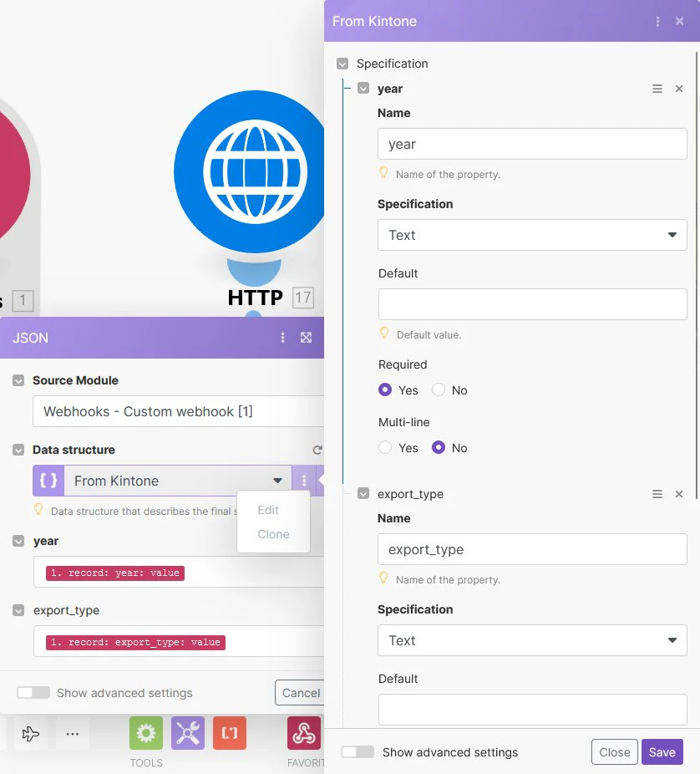Click the airplane scenario icon in toolbar

coord(31,734)
